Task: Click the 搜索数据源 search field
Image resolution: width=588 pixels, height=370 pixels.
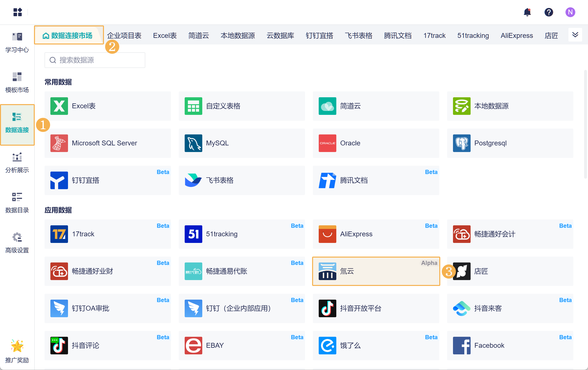Action: click(95, 60)
